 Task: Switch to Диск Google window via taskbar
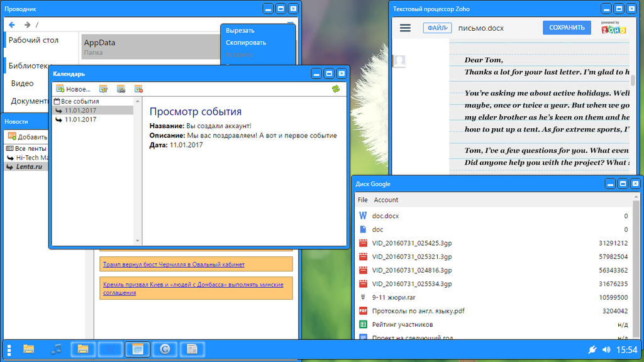point(165,349)
